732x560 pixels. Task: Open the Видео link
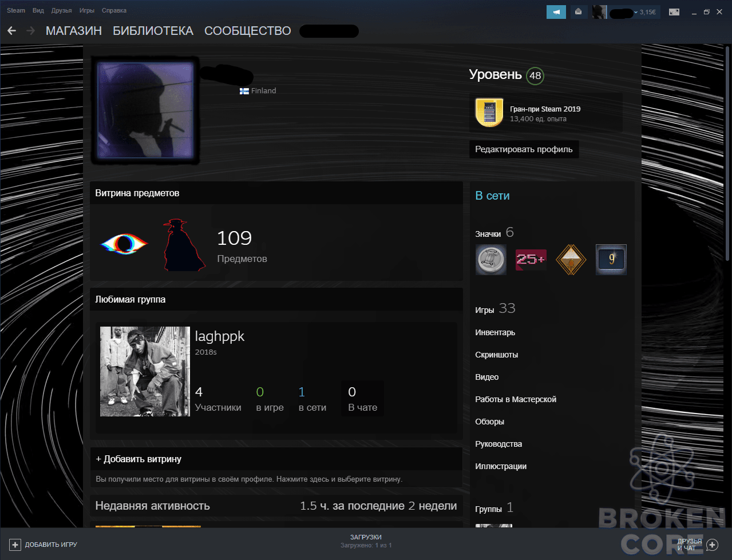pyautogui.click(x=487, y=377)
